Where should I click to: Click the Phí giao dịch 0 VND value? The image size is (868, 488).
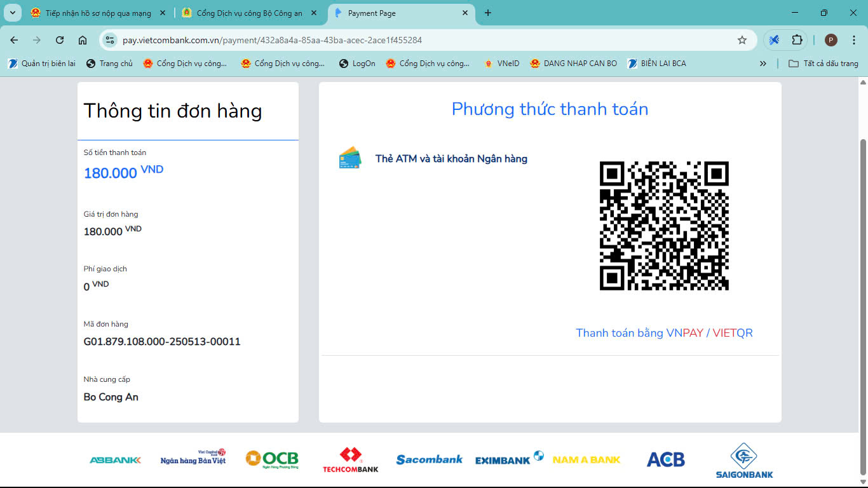[x=96, y=286]
